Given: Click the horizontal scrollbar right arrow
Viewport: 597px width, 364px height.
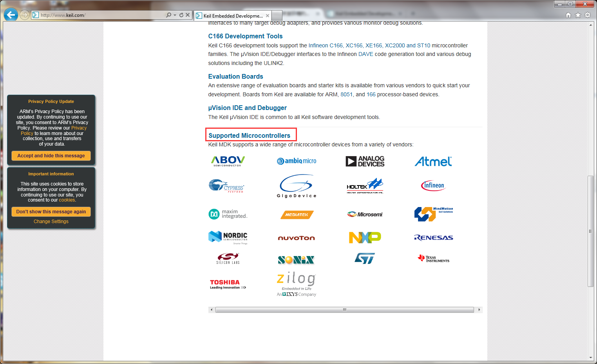Looking at the screenshot, I should tap(479, 310).
